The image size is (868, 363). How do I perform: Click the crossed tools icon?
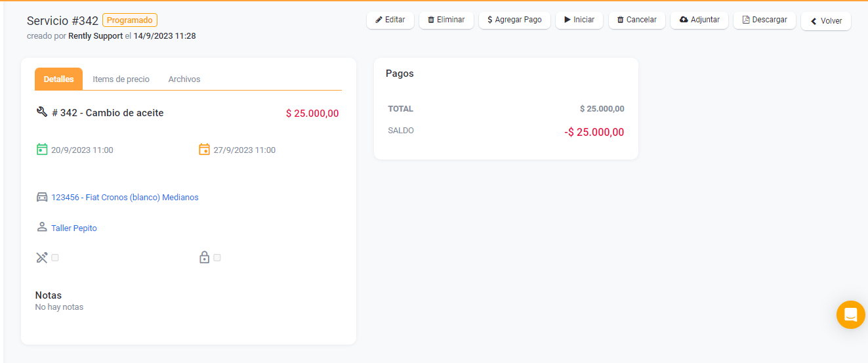(42, 257)
